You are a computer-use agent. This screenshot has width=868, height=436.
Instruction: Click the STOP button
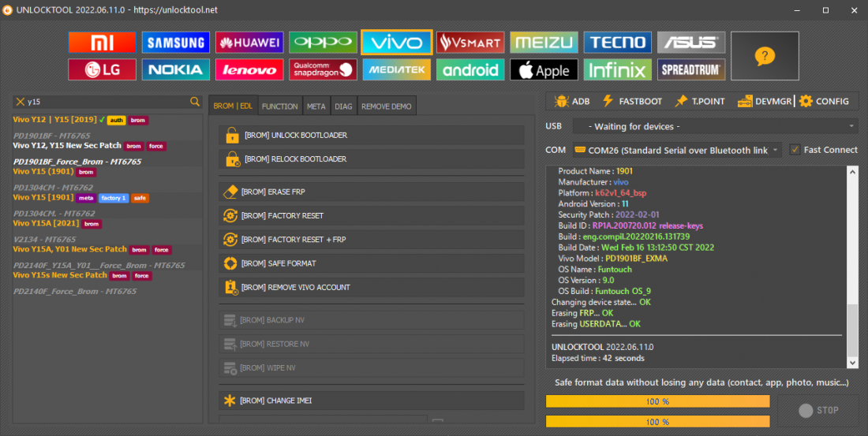coord(818,410)
